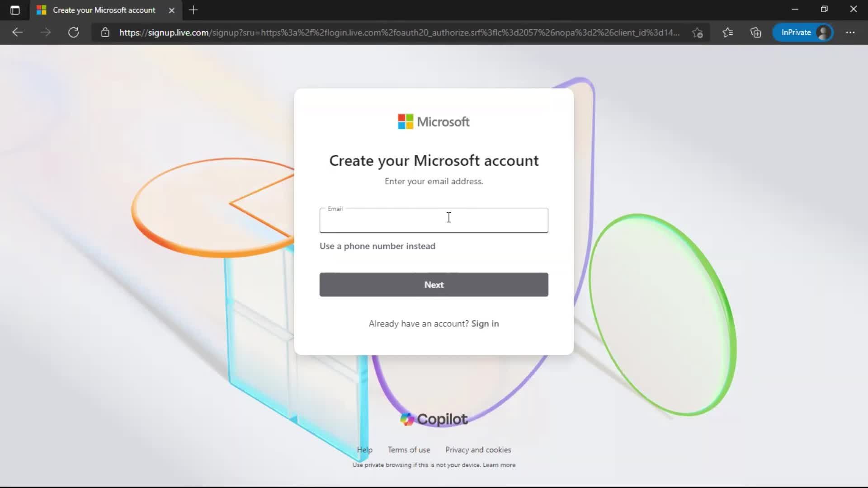868x488 pixels.
Task: Close the Create your Microsoft account tab
Action: 171,10
